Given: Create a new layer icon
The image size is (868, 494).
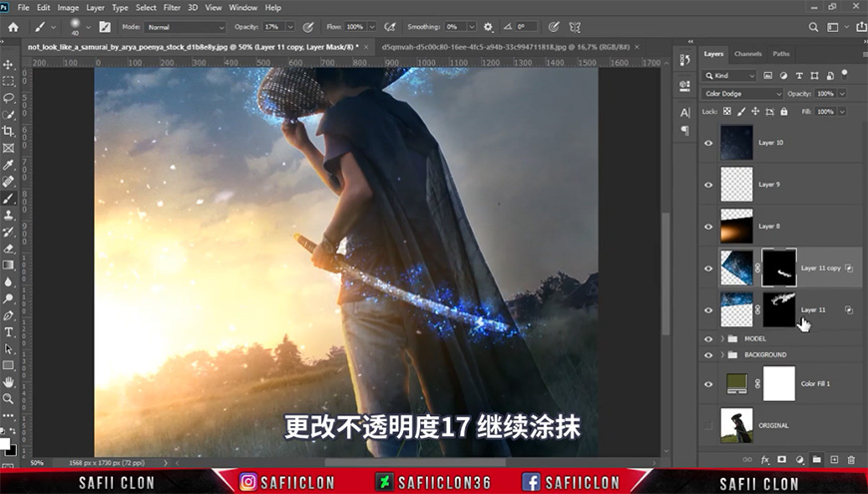Looking at the screenshot, I should click(834, 460).
